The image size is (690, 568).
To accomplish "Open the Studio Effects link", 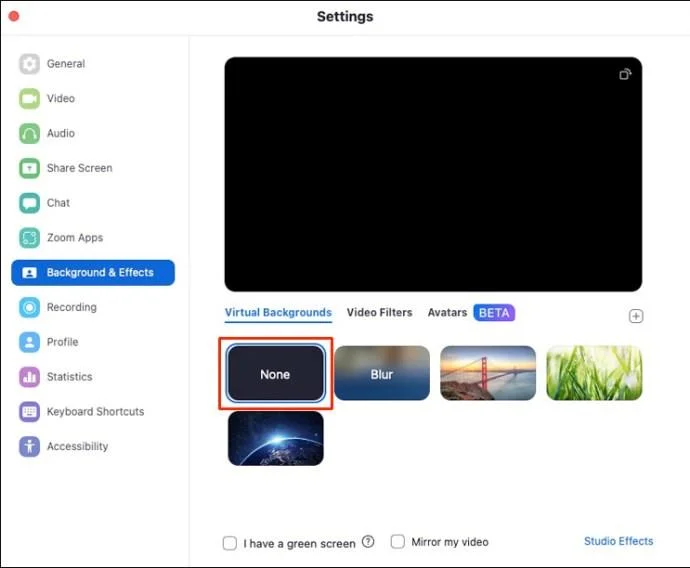I will (x=618, y=541).
